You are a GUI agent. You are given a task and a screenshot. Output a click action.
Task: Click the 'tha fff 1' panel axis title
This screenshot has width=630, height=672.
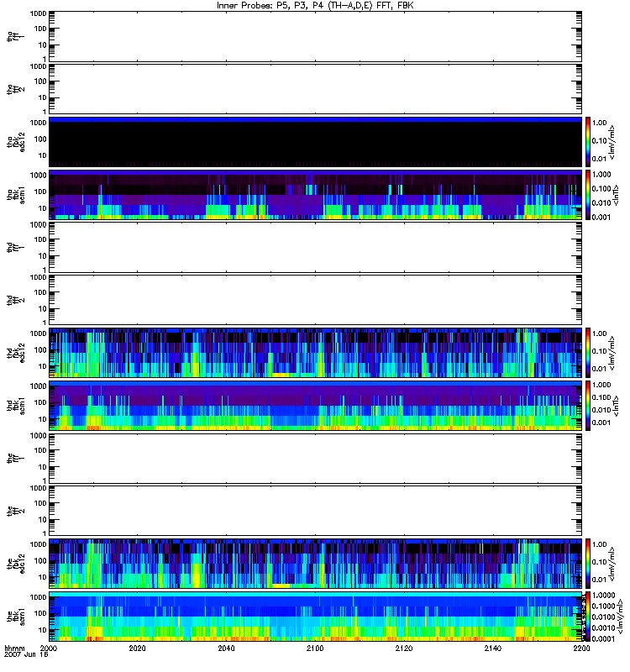(15, 36)
